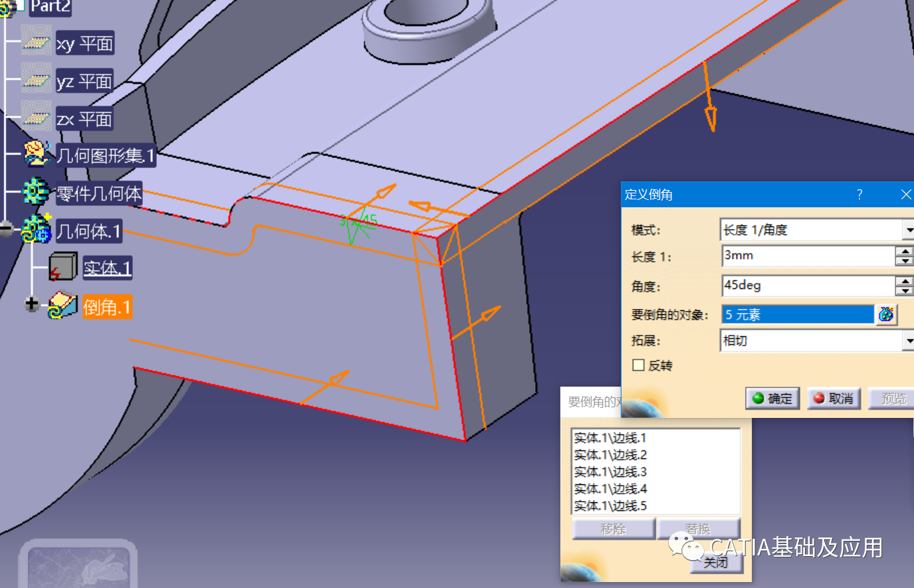The image size is (914, 588).
Task: Decrease 角度 with the down stepper
Action: 905,291
